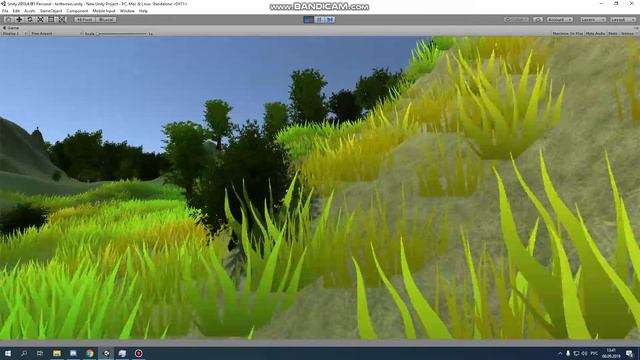
Task: Open the Gizmos dropdown
Action: 628,33
